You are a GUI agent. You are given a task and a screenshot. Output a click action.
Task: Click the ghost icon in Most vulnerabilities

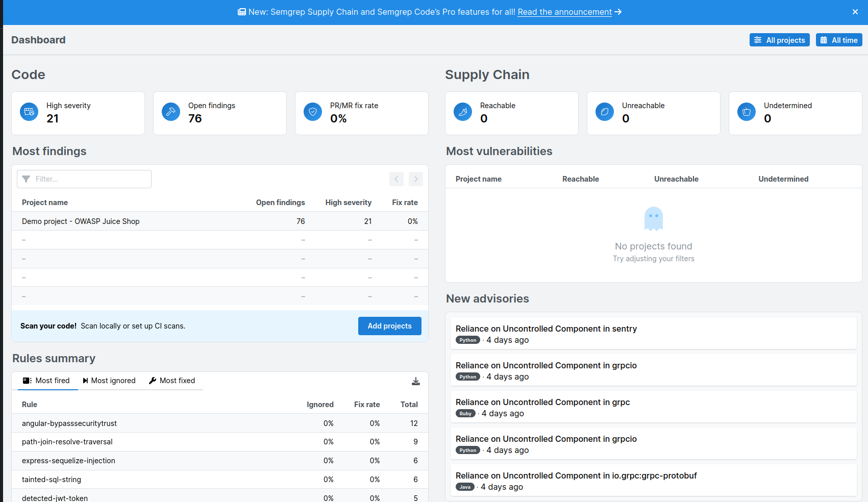pos(654,219)
